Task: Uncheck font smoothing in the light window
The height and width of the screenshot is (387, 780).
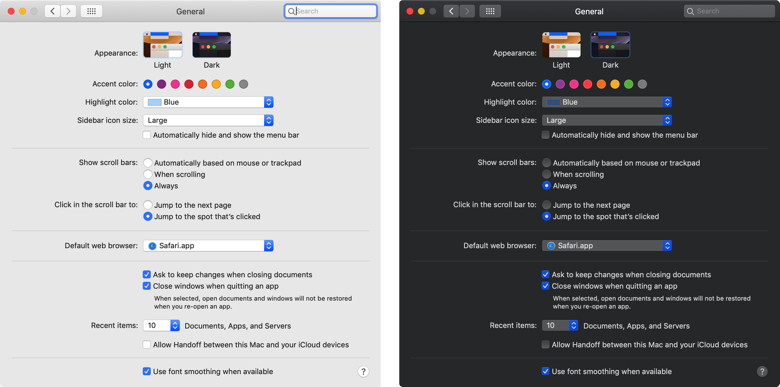Action: 147,371
